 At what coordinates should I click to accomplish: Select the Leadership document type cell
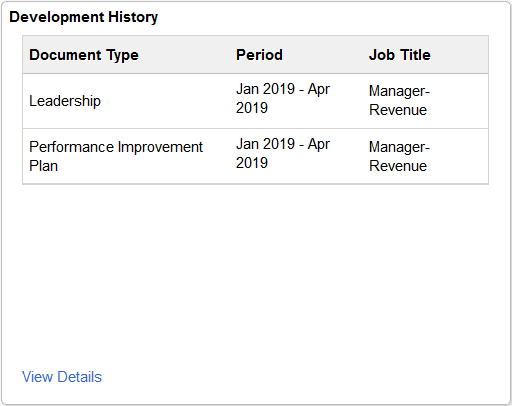[x=65, y=101]
